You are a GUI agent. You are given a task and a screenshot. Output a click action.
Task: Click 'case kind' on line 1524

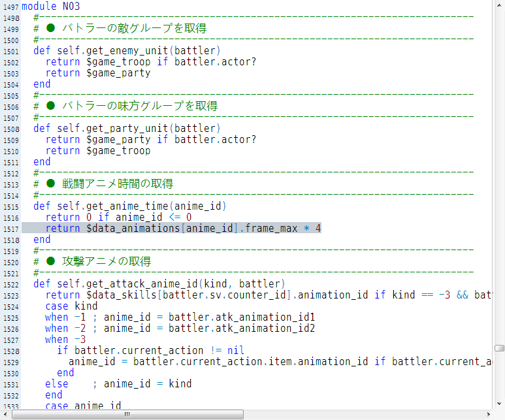[71, 306]
